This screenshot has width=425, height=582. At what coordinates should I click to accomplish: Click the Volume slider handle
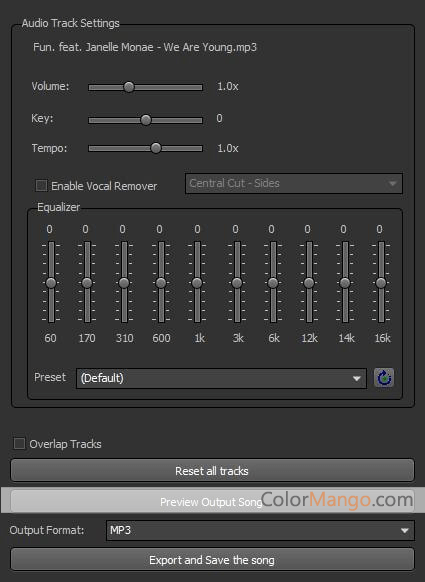[129, 87]
